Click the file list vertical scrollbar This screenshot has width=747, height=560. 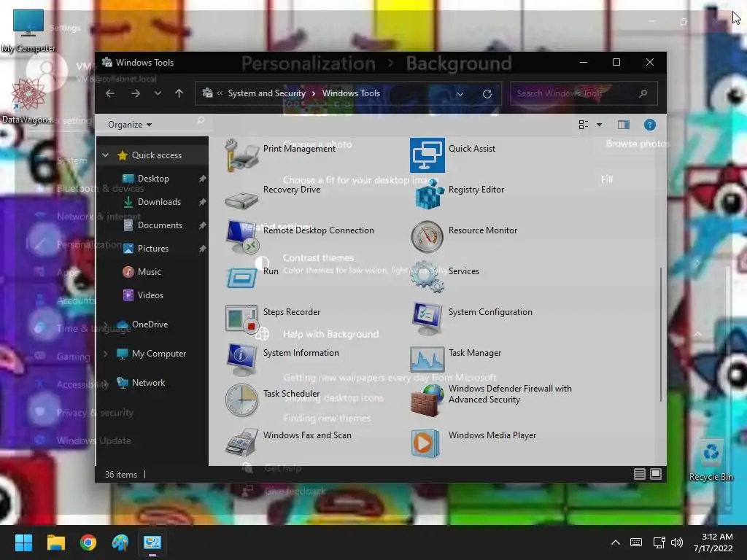660,334
